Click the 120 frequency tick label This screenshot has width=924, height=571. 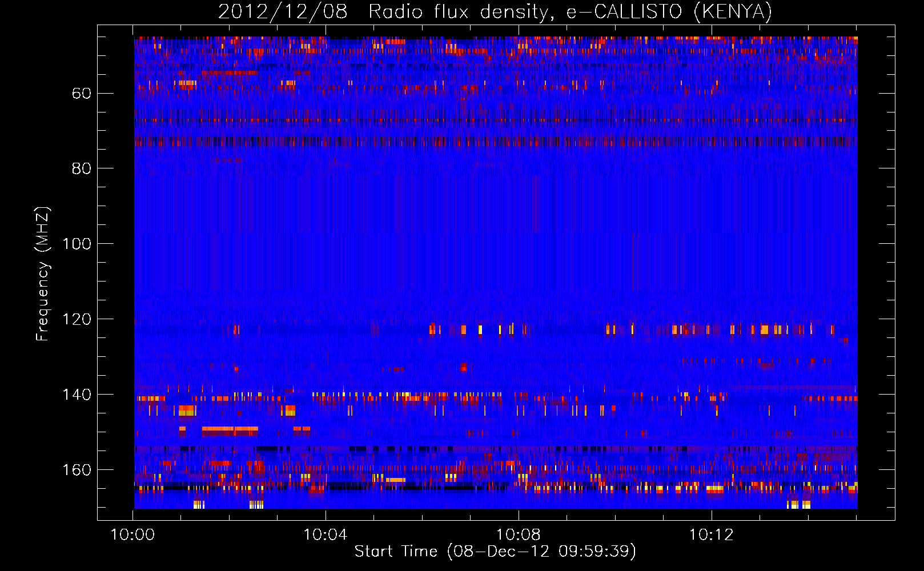pyautogui.click(x=77, y=319)
